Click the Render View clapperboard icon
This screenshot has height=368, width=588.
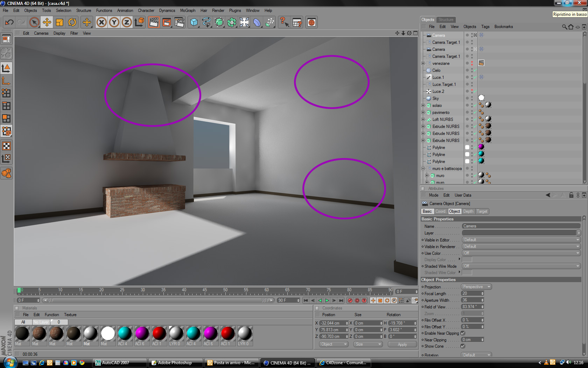pyautogui.click(x=154, y=22)
